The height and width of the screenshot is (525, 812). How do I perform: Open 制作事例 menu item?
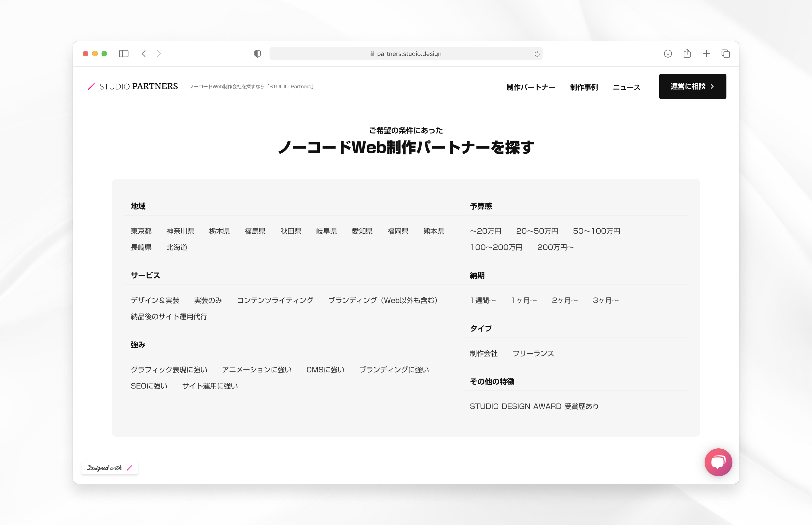pyautogui.click(x=584, y=87)
